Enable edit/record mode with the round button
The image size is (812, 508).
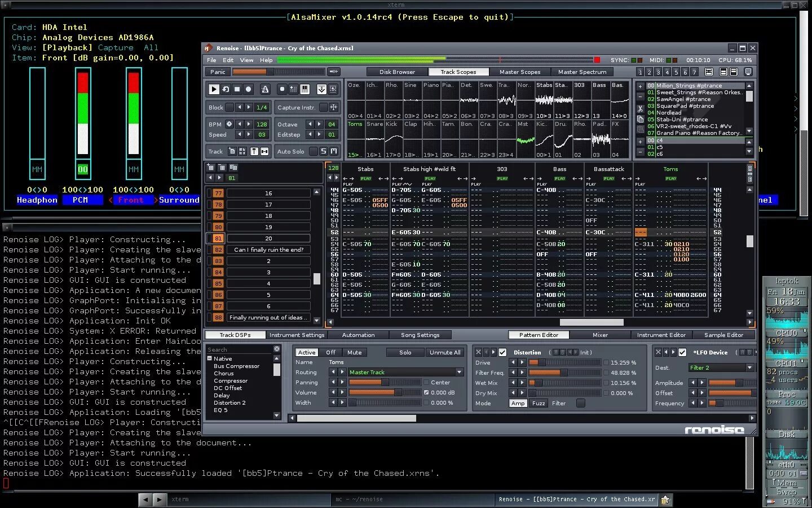pyautogui.click(x=248, y=89)
